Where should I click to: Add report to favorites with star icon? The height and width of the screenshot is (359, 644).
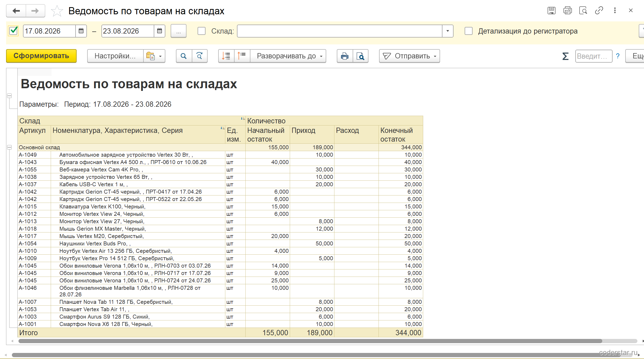coord(57,11)
